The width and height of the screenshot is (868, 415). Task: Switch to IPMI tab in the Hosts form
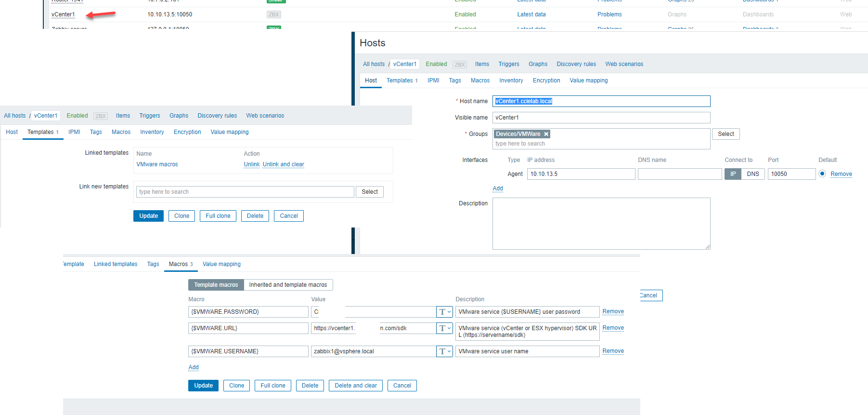pyautogui.click(x=433, y=80)
